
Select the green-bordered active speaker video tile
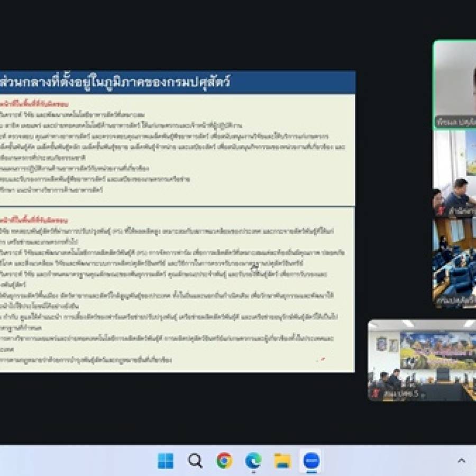click(454, 85)
